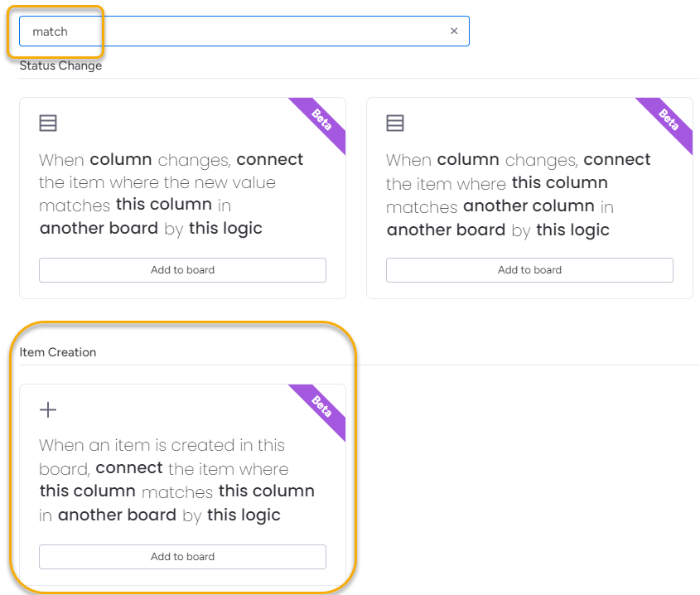Clear the search field with the X icon
Image resolution: width=700 pixels, height=595 pixels.
pos(454,31)
